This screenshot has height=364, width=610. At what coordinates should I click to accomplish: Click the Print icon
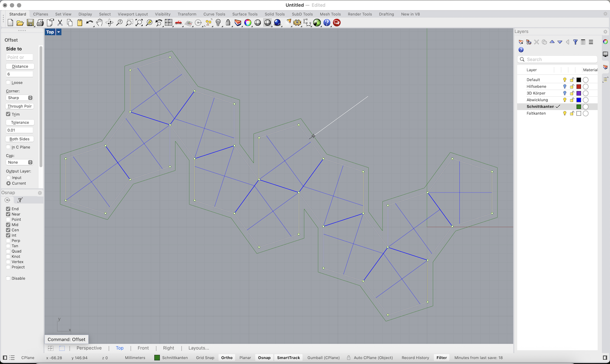pos(40,23)
